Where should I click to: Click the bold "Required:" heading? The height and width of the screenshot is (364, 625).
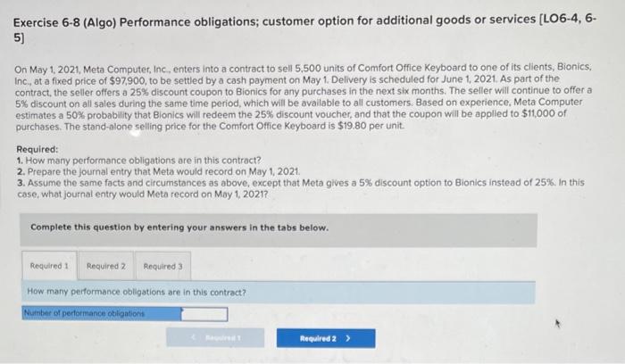coord(37,150)
